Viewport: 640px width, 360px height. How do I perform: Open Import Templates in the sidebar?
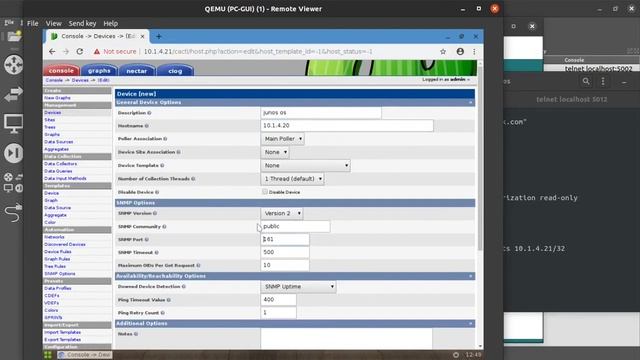62,332
